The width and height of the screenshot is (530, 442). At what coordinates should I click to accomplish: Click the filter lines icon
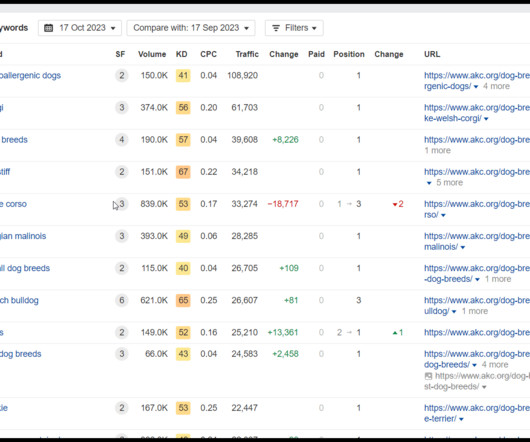click(x=276, y=28)
